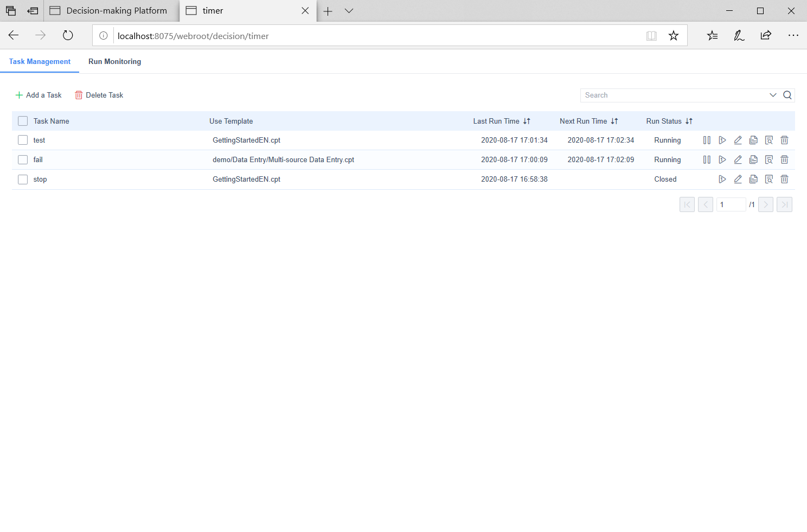This screenshot has height=532, width=807.
Task: Check the checkbox beside "test" task
Action: coord(22,140)
